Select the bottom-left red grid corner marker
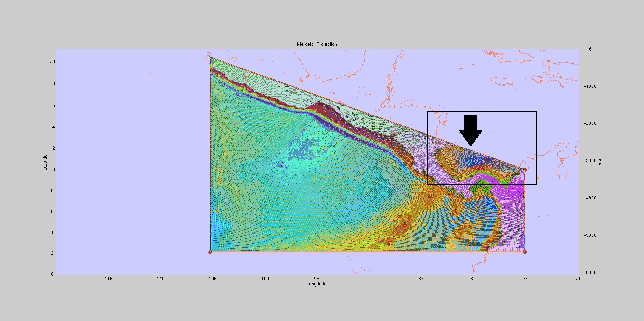 pyautogui.click(x=210, y=252)
